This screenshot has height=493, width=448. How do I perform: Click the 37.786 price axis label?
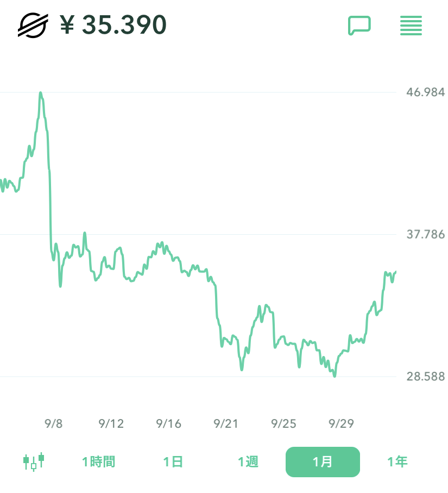[426, 234]
